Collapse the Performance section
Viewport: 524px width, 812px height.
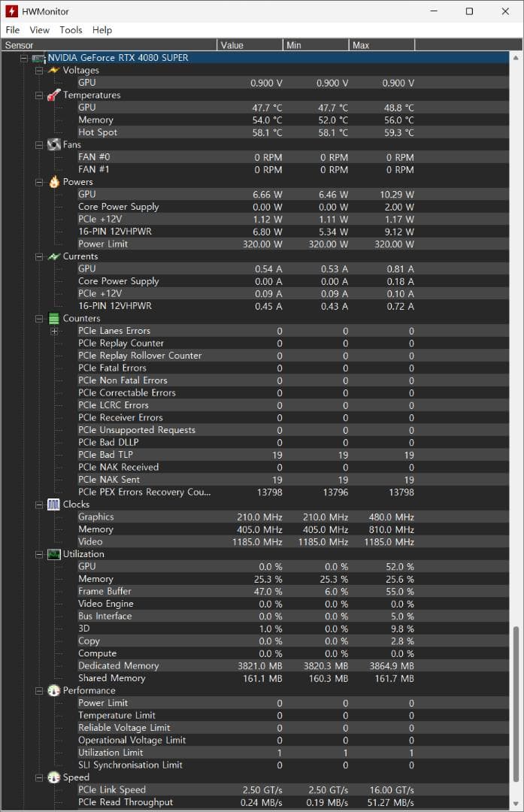point(39,691)
